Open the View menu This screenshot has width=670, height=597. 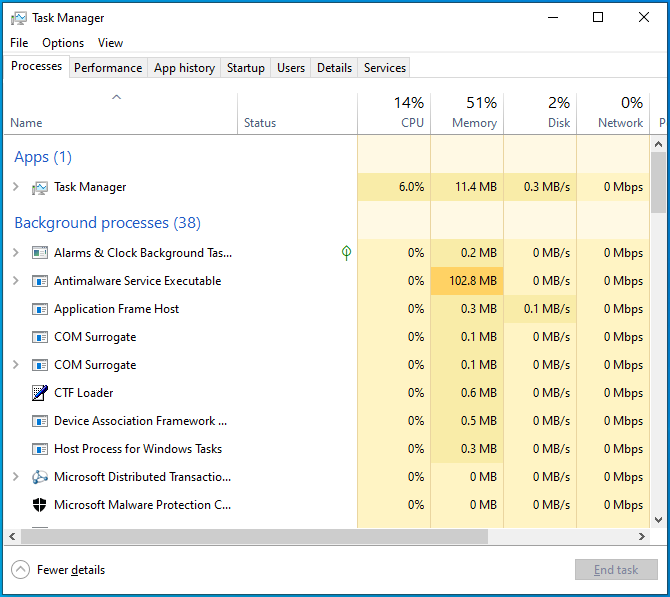click(110, 43)
